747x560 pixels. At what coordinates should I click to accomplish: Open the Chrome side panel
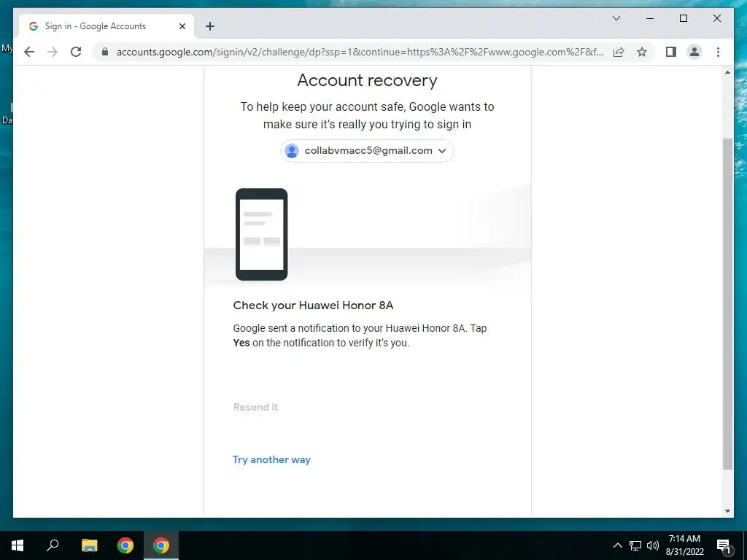pos(671,52)
